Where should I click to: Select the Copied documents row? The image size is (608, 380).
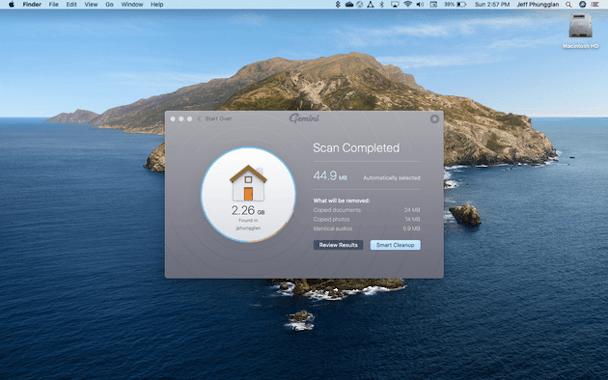[x=366, y=210]
